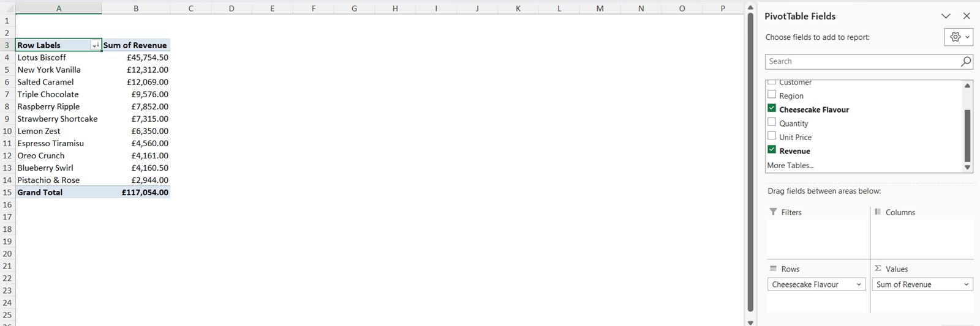Select the Strawberry Shortcake cell

tap(59, 119)
